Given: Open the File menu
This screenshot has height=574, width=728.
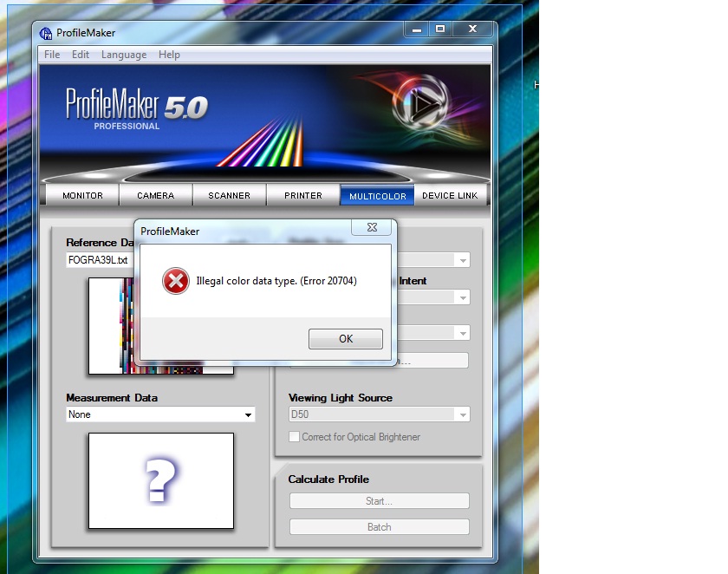Looking at the screenshot, I should point(52,55).
